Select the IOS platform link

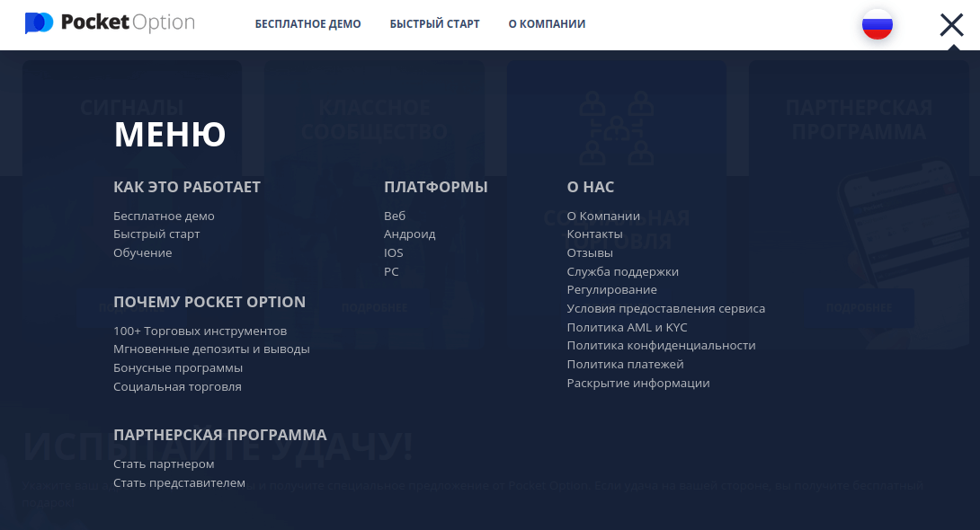394,253
